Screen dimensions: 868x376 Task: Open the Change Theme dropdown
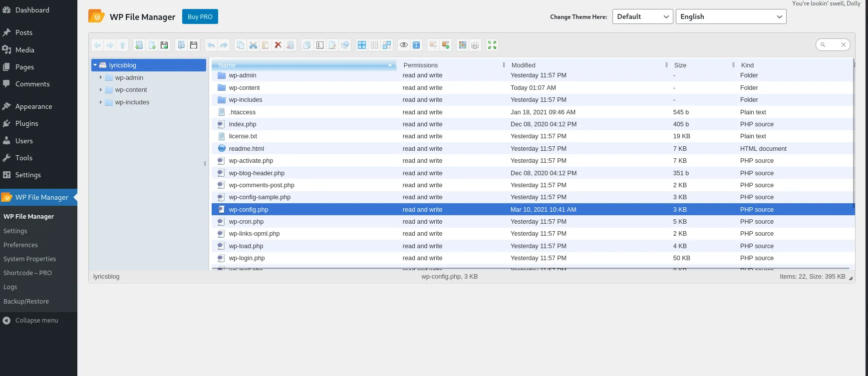[643, 16]
